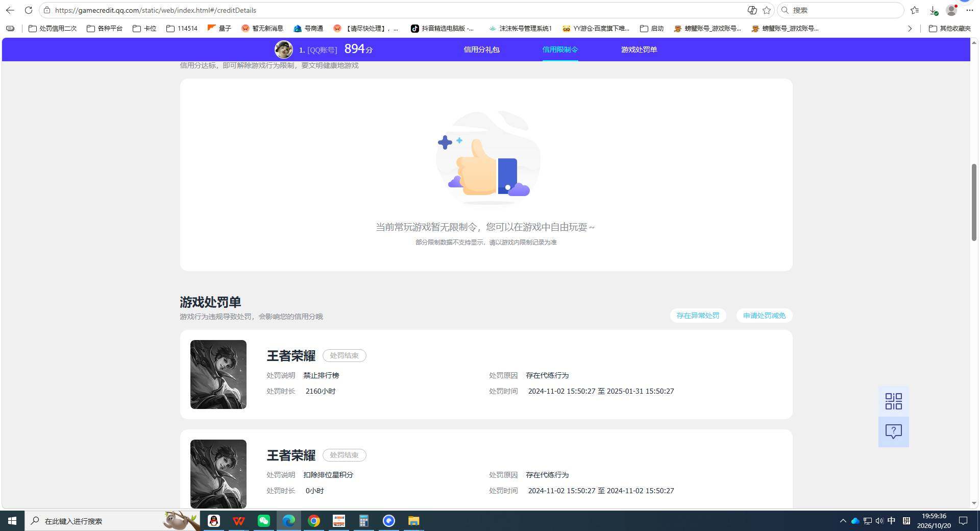Screen dimensions: 980x531
Task: Expand the 其他收藏夹 folder
Action: 950,29
